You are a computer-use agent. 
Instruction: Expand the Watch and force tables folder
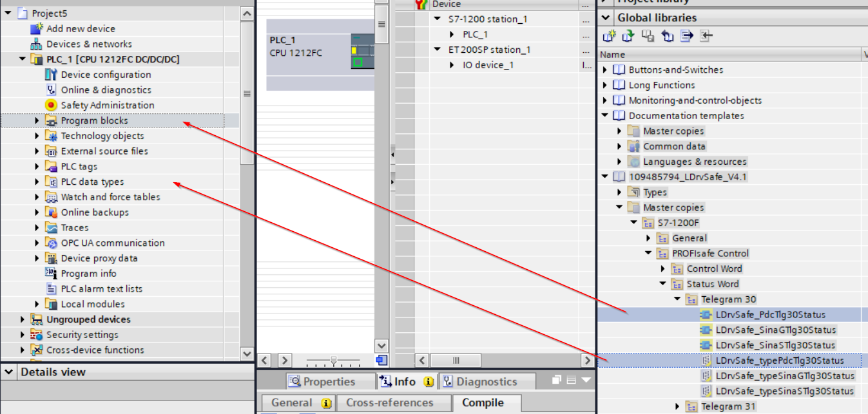tap(37, 197)
